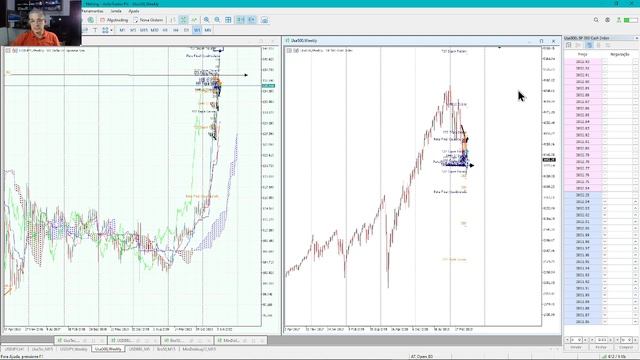Select the M5 timeframe
Viewport: 640px width, 360px height.
coord(133,30)
